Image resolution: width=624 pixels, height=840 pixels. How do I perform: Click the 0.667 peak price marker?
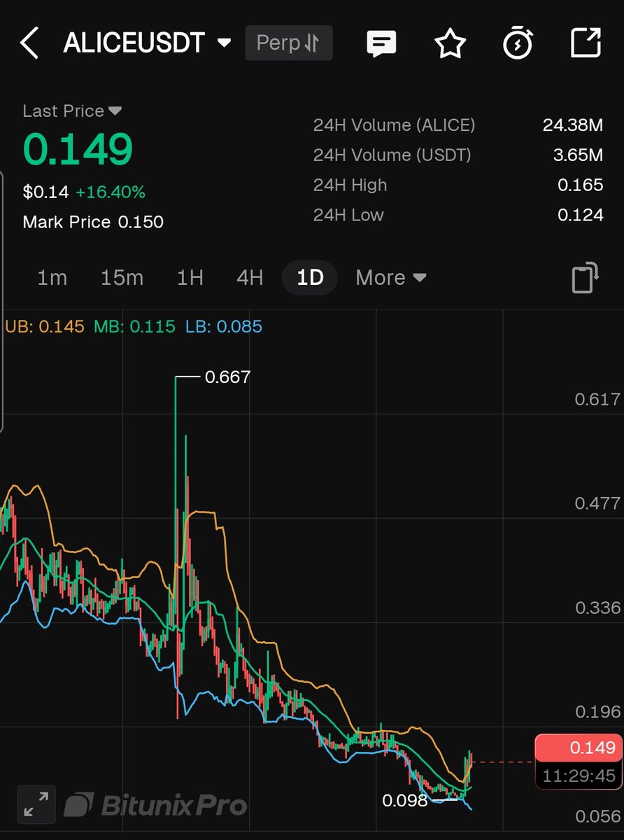click(227, 377)
